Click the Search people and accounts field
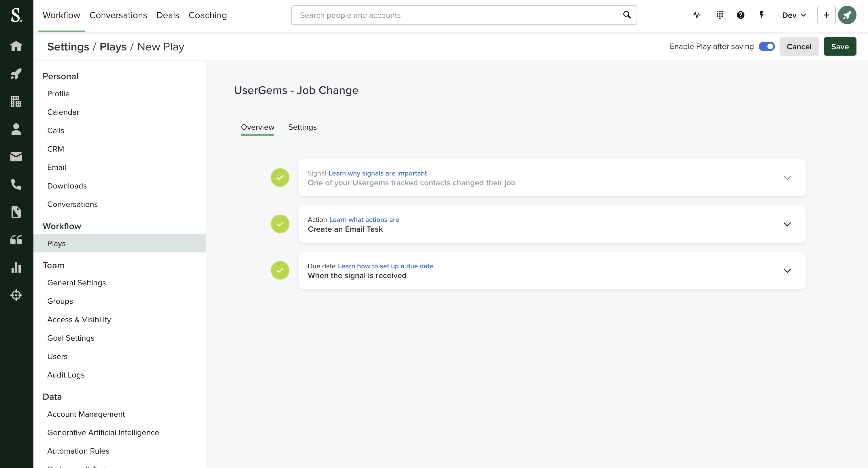 [458, 15]
